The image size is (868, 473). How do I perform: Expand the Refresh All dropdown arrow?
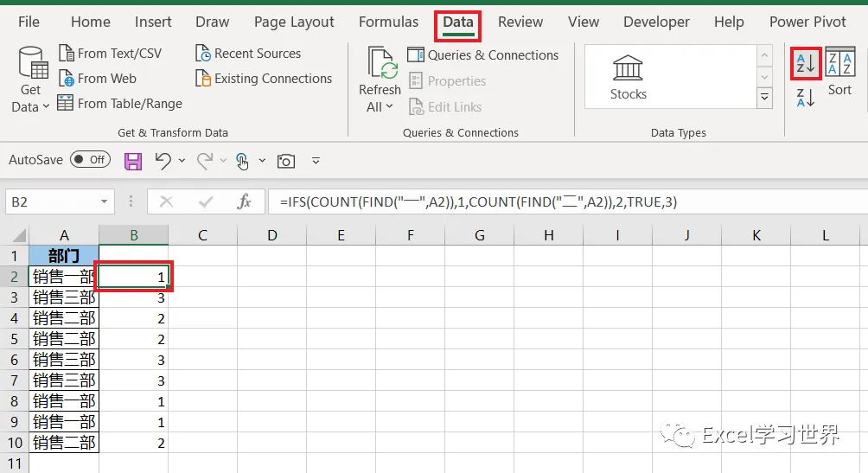point(390,106)
